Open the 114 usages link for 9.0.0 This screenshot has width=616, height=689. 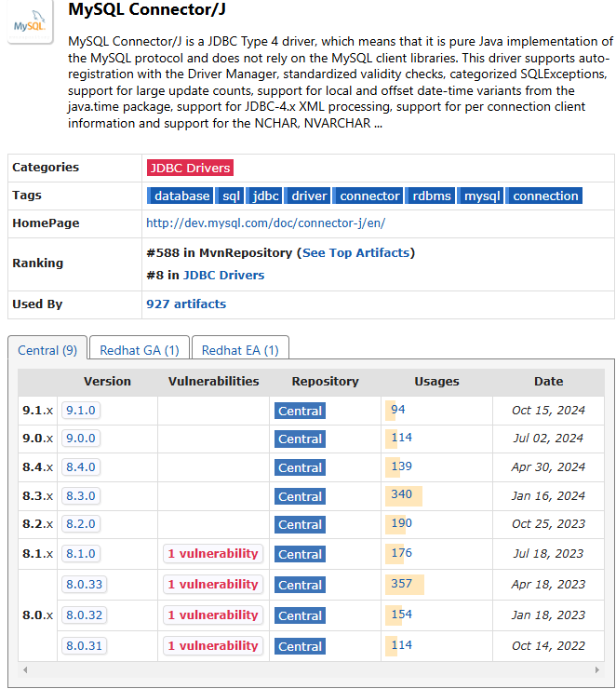pos(401,438)
